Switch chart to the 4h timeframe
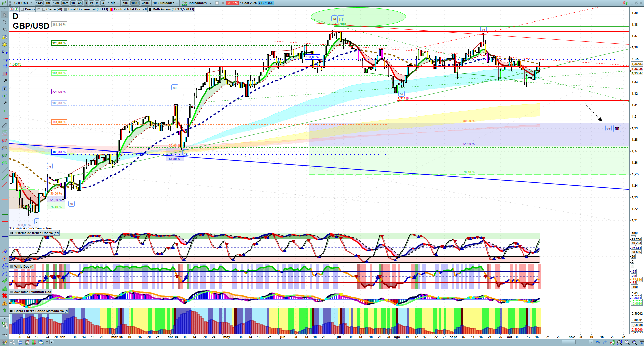Viewport: 644px width, 346px height. [80, 3]
